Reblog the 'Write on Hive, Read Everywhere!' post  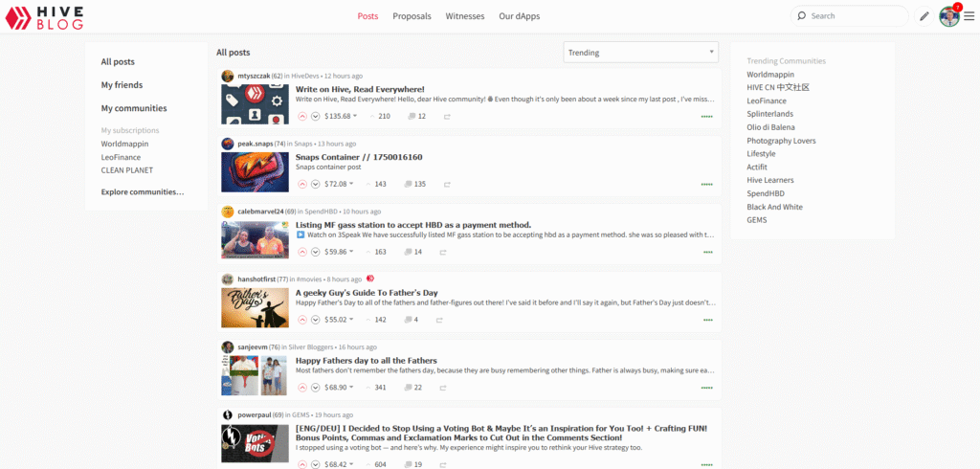(447, 117)
